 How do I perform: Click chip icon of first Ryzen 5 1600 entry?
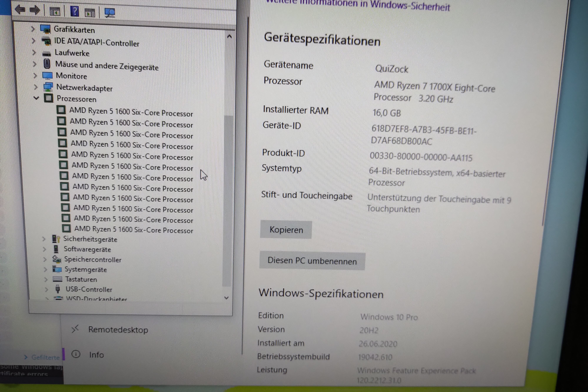tap(61, 110)
